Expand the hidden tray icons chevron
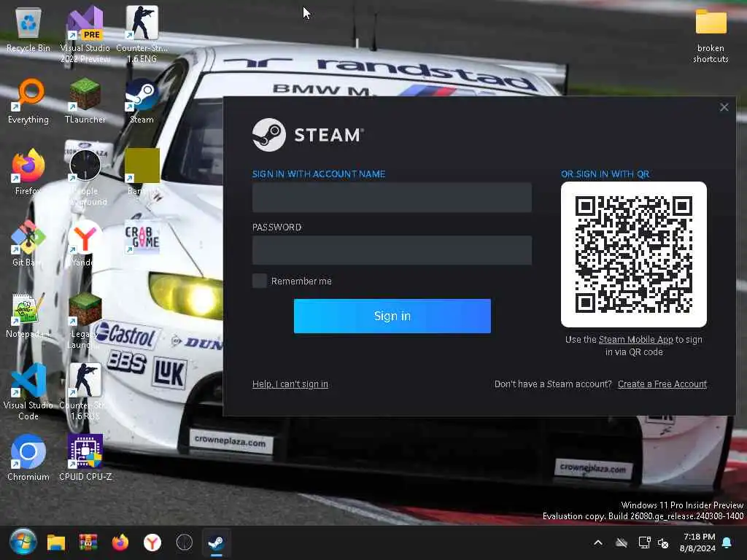The height and width of the screenshot is (560, 747). (598, 542)
